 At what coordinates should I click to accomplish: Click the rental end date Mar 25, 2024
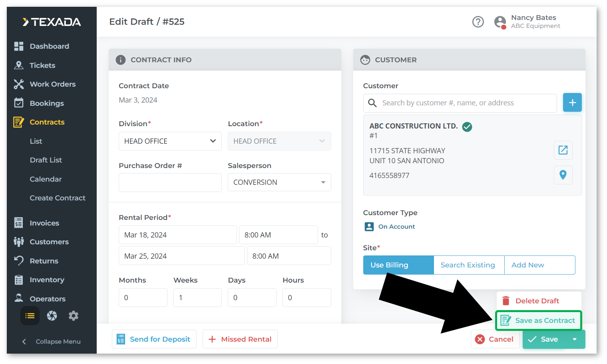182,256
